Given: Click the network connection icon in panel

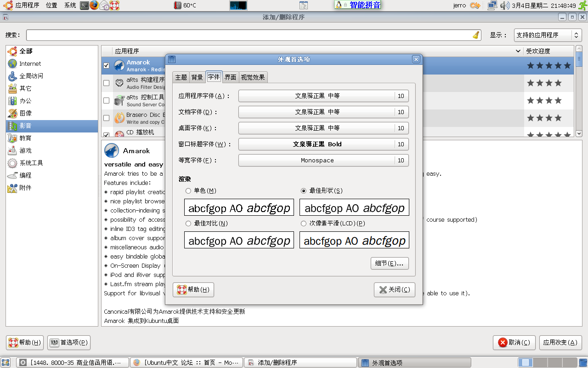Looking at the screenshot, I should tap(492, 6).
